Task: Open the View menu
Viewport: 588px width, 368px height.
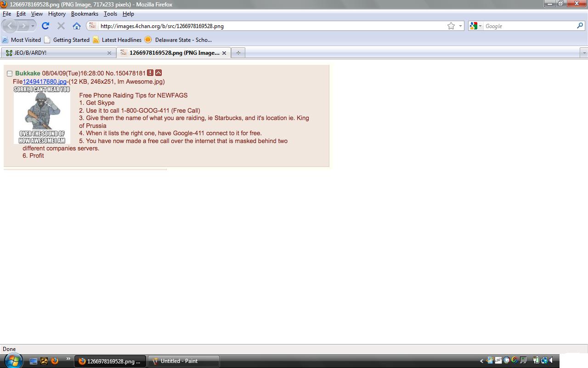Action: click(x=37, y=14)
